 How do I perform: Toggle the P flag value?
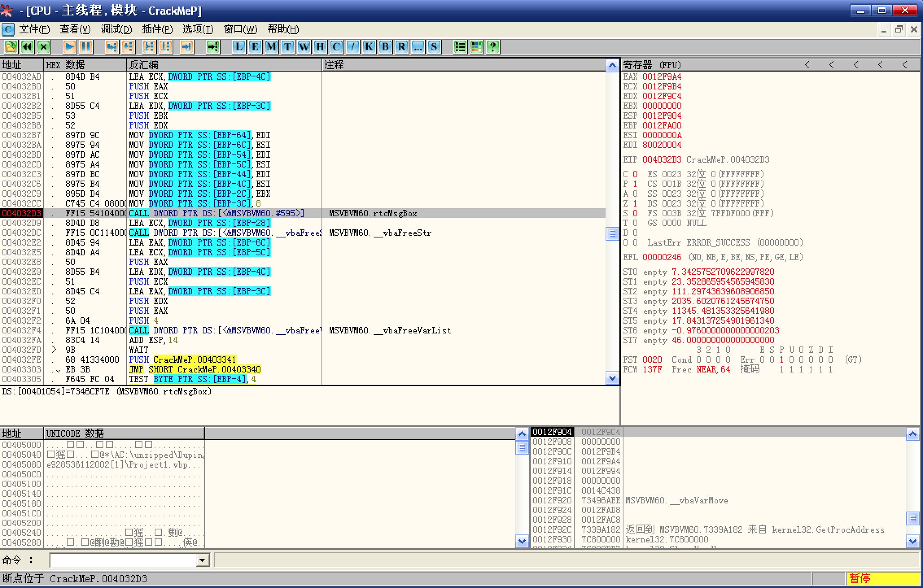click(x=635, y=184)
